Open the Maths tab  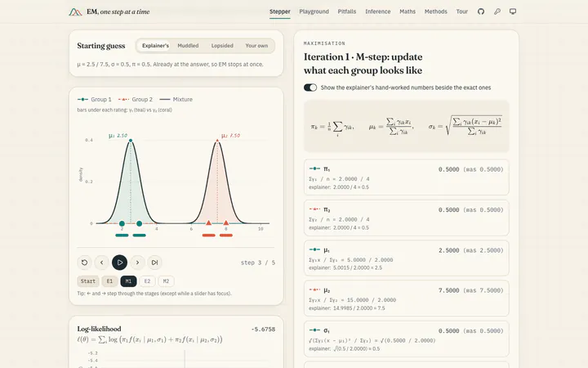pyautogui.click(x=408, y=11)
